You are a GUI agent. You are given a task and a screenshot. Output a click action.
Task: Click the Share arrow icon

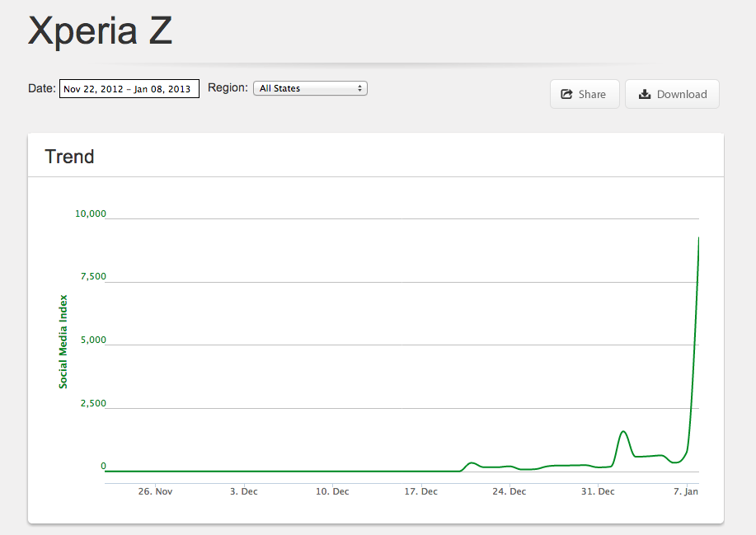click(x=566, y=94)
